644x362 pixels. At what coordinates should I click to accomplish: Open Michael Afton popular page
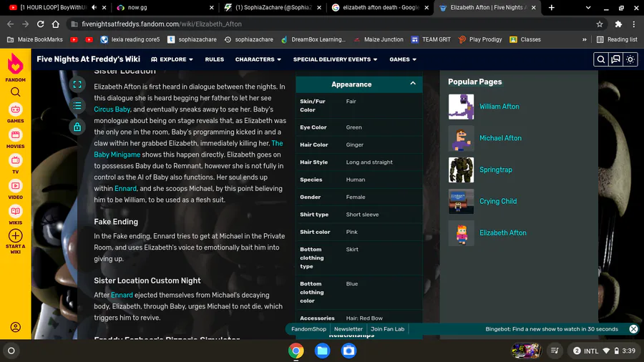[x=500, y=138]
